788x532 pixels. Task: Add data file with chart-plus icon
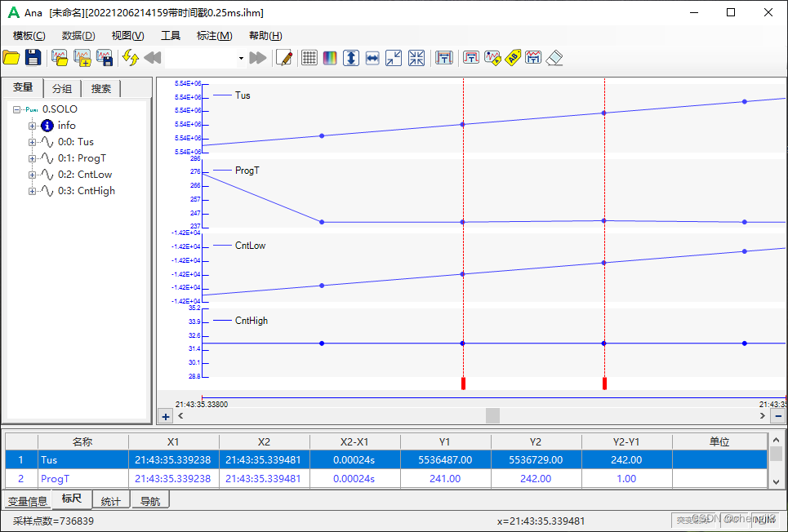[82, 58]
